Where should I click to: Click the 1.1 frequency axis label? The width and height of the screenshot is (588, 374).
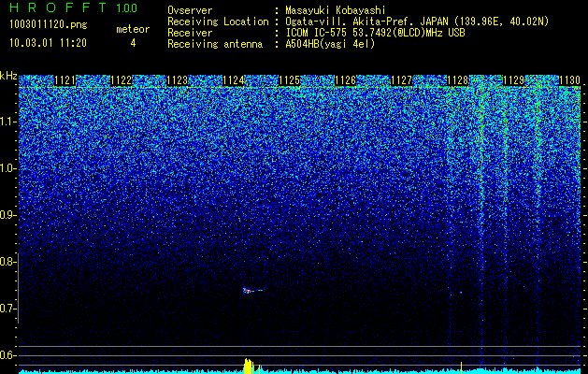click(7, 122)
